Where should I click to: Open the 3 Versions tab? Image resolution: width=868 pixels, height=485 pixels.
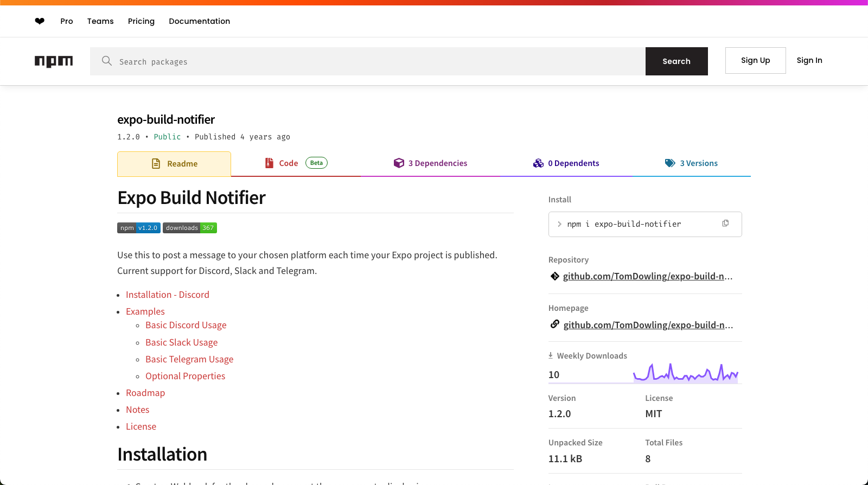tap(691, 163)
